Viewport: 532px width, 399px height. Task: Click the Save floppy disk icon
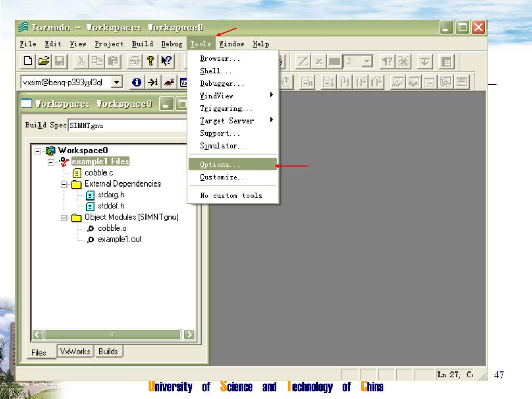60,61
